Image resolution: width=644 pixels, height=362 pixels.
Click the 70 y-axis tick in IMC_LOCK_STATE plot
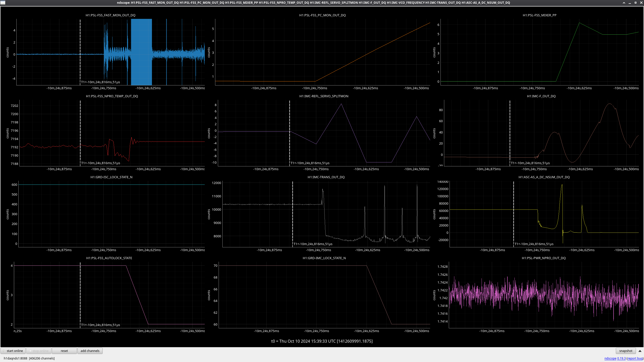coord(215,265)
